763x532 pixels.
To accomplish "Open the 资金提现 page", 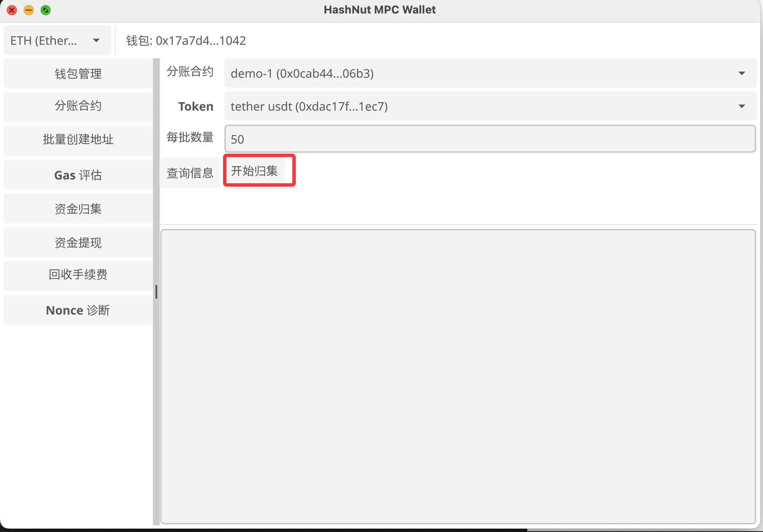I will pos(78,243).
